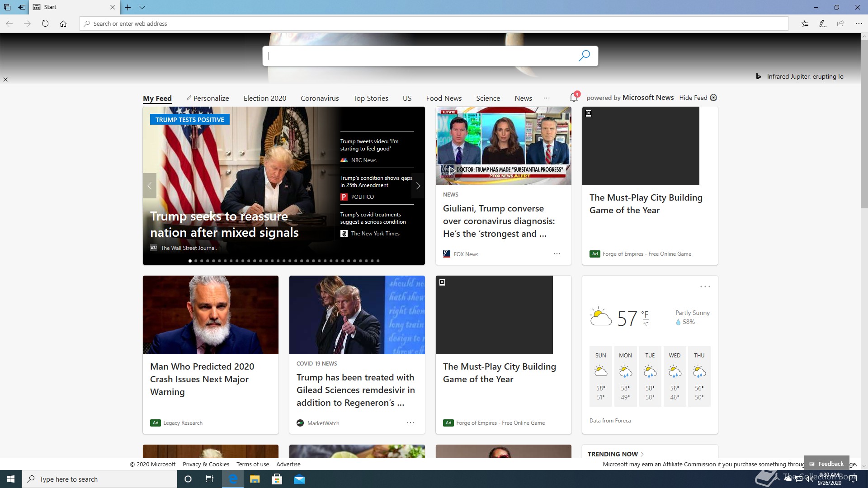This screenshot has height=488, width=868.
Task: Open Task View on taskbar
Action: click(x=210, y=479)
